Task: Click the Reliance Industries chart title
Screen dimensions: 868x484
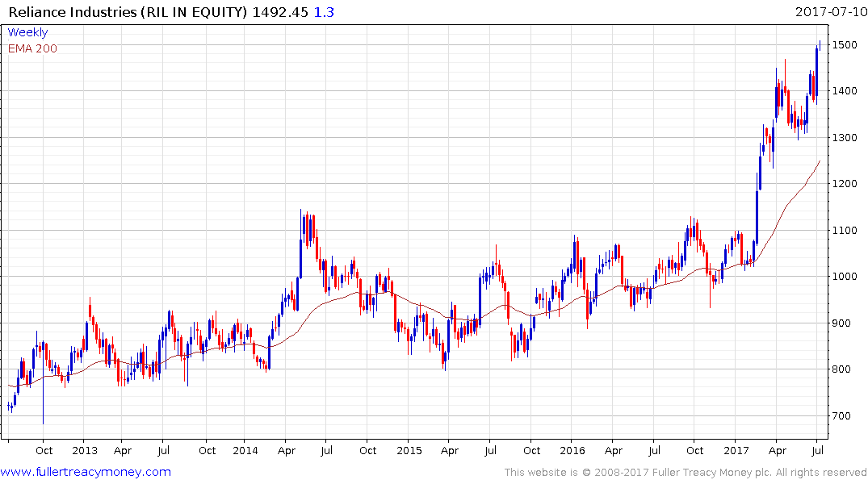Action: tap(128, 12)
